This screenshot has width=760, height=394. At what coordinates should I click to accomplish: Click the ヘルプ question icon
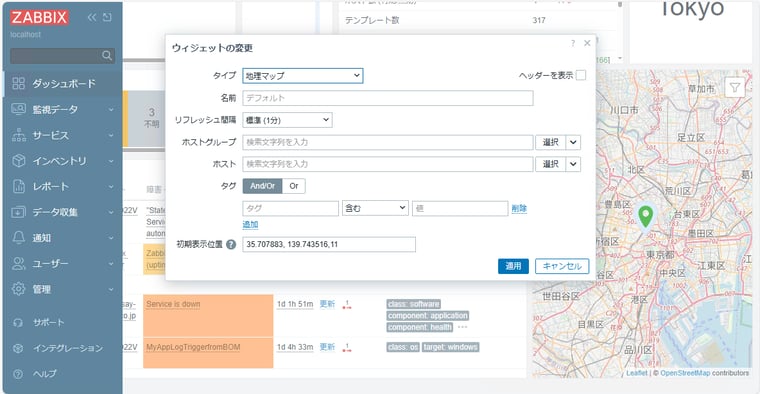click(x=18, y=374)
